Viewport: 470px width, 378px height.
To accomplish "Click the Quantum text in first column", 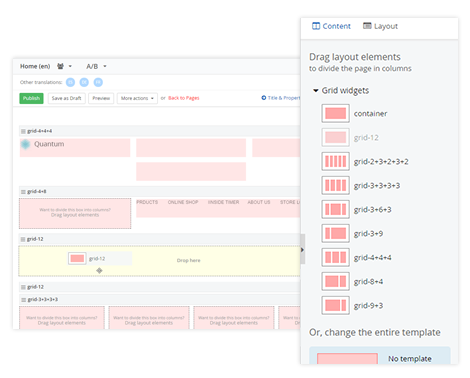I will pyautogui.click(x=49, y=144).
